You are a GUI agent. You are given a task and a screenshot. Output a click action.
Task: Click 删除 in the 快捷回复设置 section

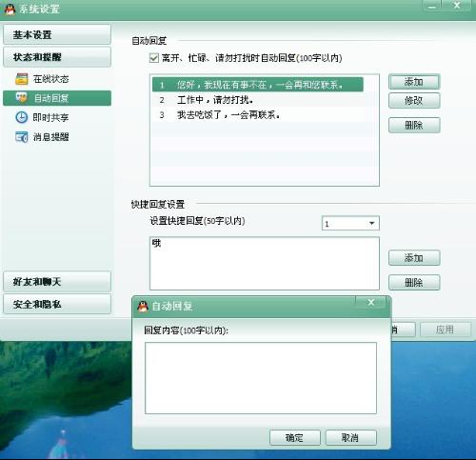414,282
